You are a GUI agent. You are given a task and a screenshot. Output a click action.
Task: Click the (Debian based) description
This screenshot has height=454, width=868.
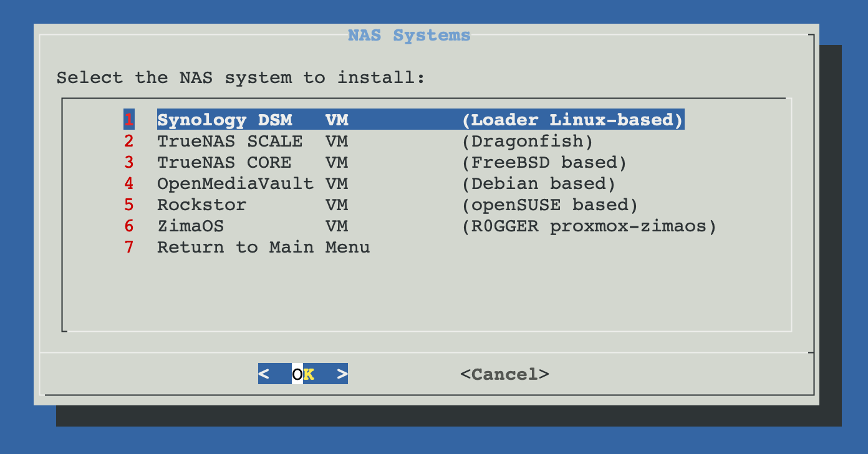point(539,184)
